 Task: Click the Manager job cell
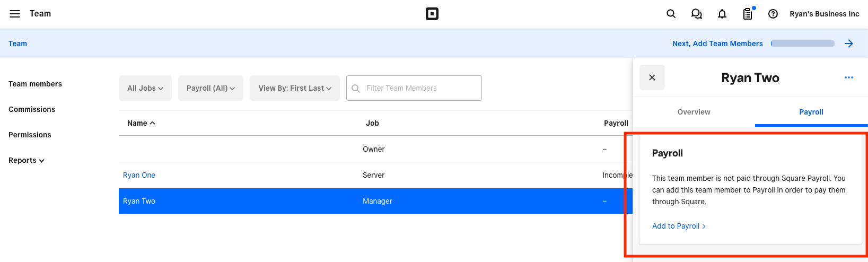378,201
